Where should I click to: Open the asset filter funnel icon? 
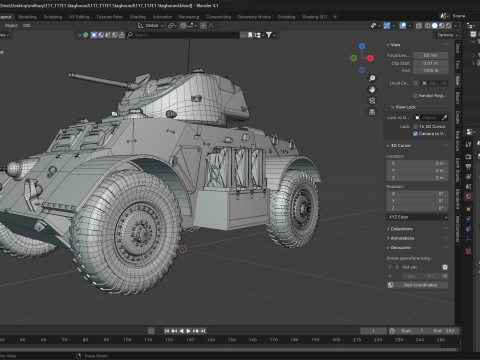pos(269,35)
